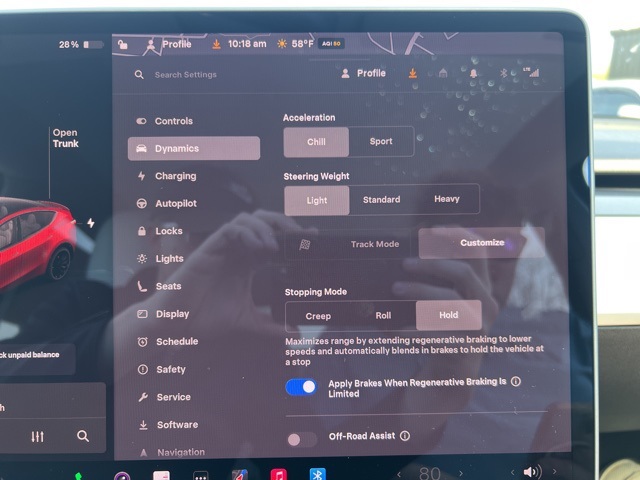
Task: Choose Creep stopping mode
Action: tap(318, 316)
